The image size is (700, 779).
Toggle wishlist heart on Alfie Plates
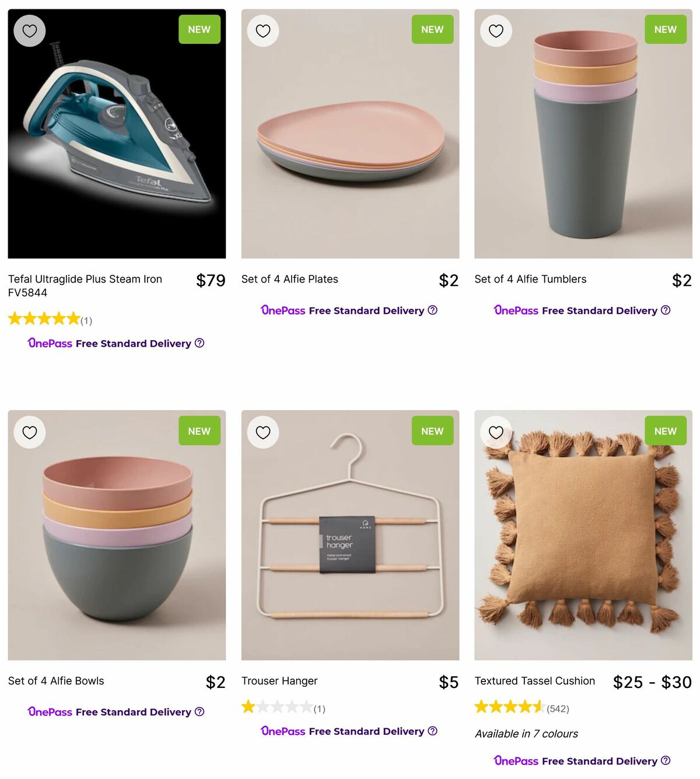tap(263, 31)
